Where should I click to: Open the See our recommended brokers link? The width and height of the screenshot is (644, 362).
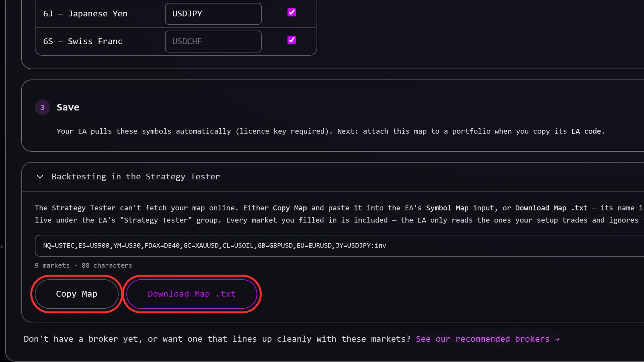point(488,339)
